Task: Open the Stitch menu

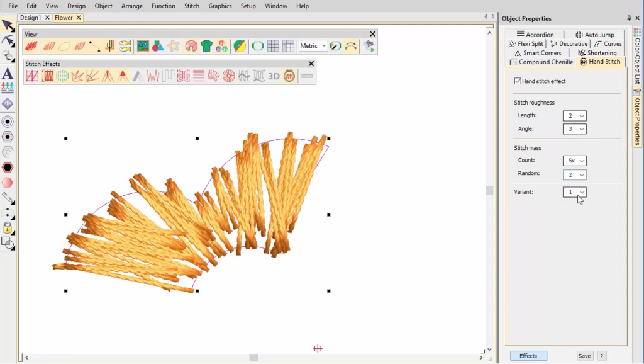Action: pos(192,6)
